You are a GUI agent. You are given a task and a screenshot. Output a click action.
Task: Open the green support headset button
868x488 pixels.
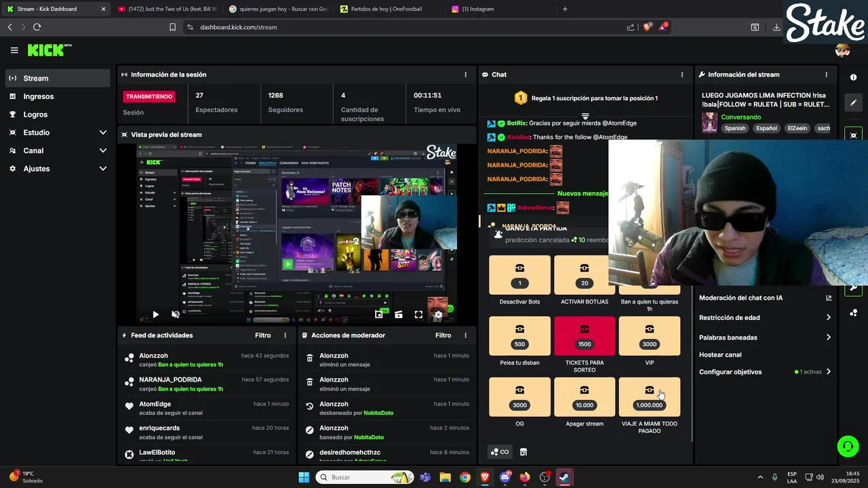[x=848, y=446]
